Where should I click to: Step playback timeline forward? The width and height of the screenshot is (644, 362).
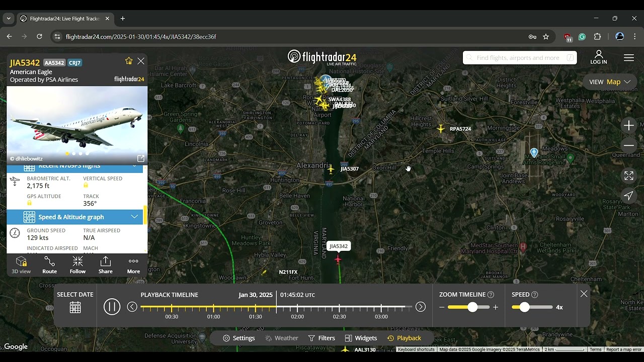pos(421,307)
